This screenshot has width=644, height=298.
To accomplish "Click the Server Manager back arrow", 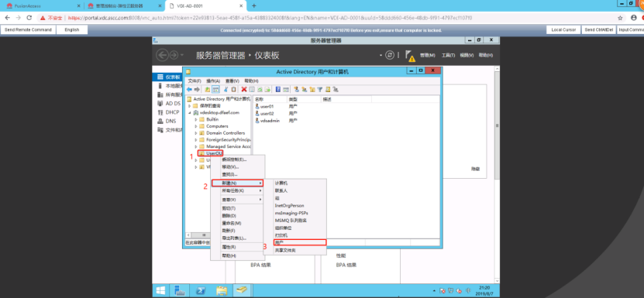I will pyautogui.click(x=163, y=56).
